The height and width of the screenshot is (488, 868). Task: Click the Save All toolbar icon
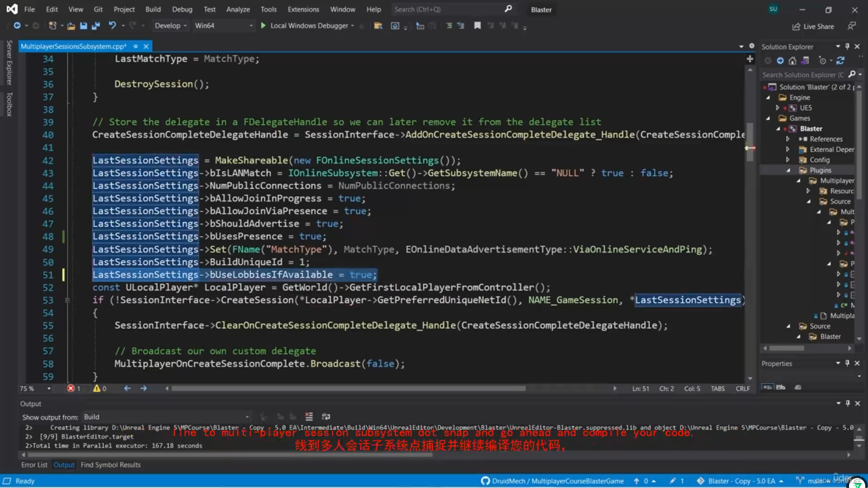[95, 26]
